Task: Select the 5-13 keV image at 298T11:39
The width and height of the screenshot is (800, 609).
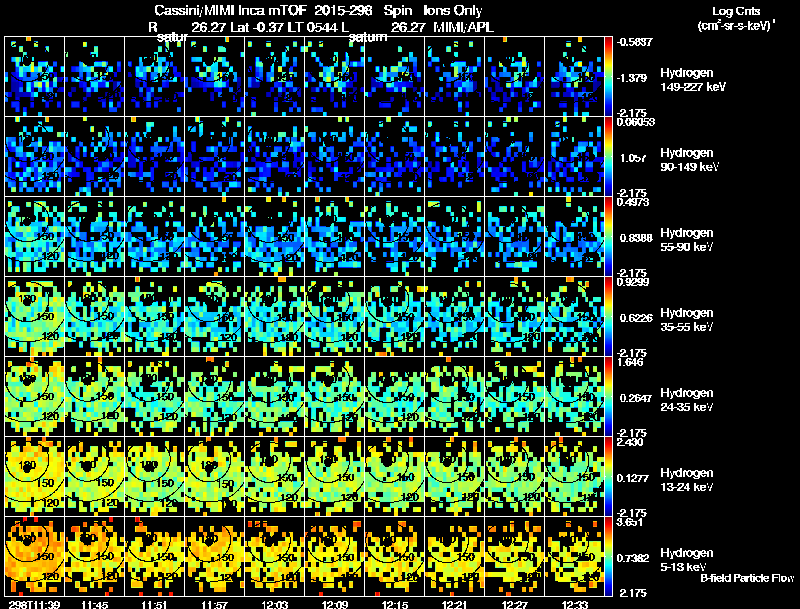Action: pos(35,556)
